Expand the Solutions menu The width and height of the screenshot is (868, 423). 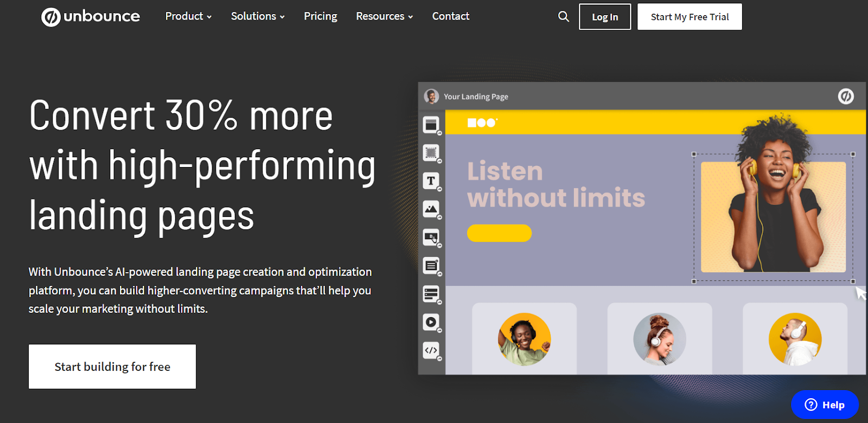click(258, 16)
